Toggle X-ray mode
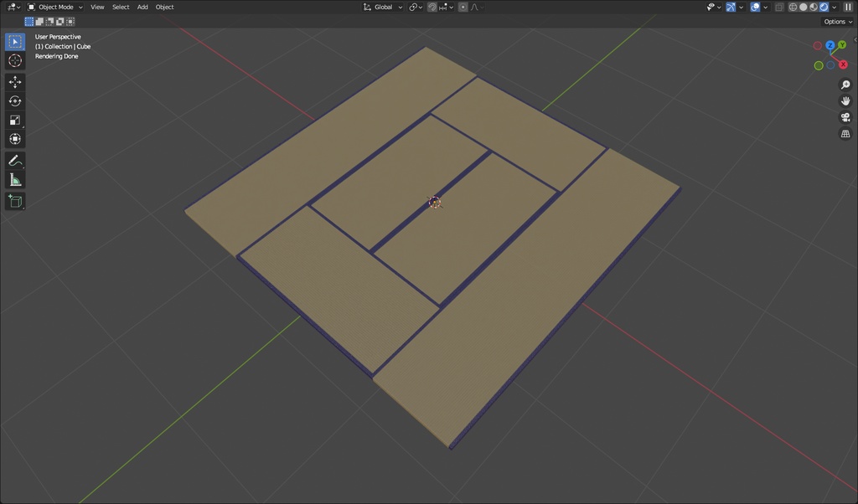This screenshot has height=504, width=858. 779,7
